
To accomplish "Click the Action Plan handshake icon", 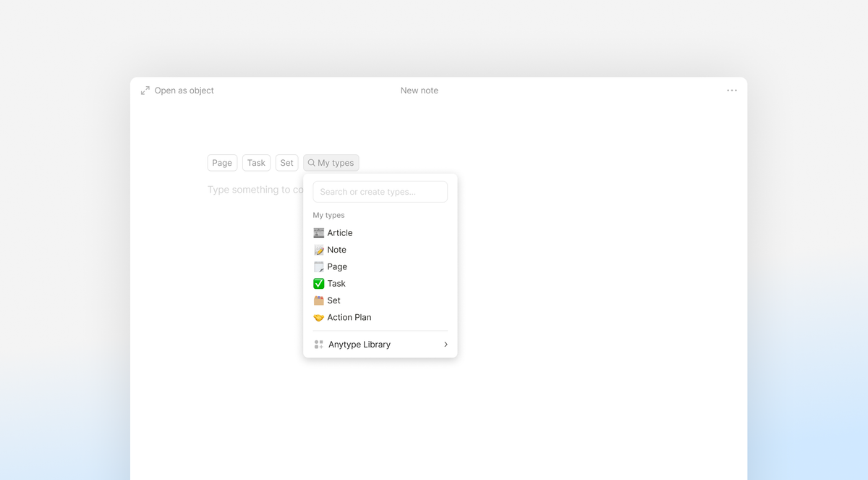I will (318, 318).
